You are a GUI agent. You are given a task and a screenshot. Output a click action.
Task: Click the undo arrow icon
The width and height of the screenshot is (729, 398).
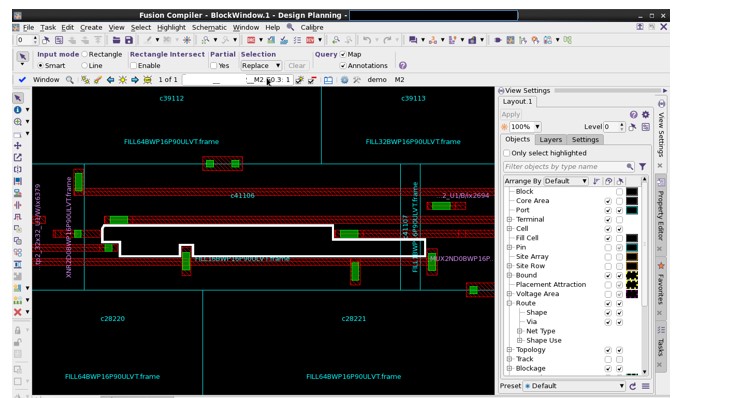click(x=367, y=40)
